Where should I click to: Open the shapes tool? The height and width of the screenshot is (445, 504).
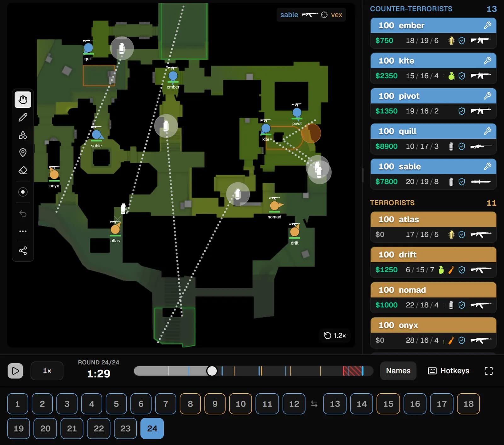[x=23, y=135]
